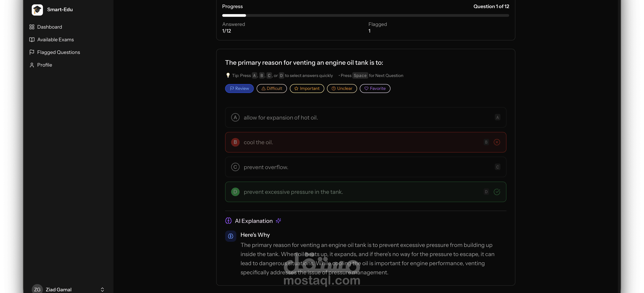This screenshot has width=644, height=293.
Task: Click the Answered '1/12' value
Action: pos(227,31)
